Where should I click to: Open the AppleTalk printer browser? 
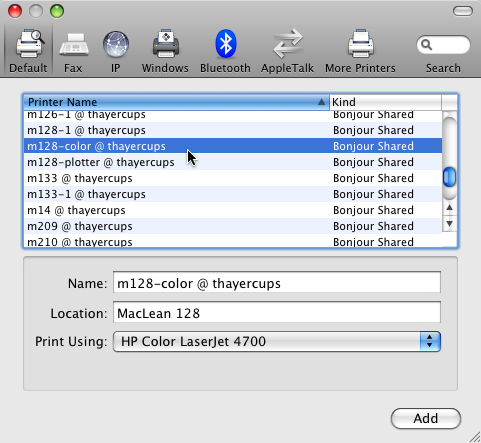click(x=287, y=51)
